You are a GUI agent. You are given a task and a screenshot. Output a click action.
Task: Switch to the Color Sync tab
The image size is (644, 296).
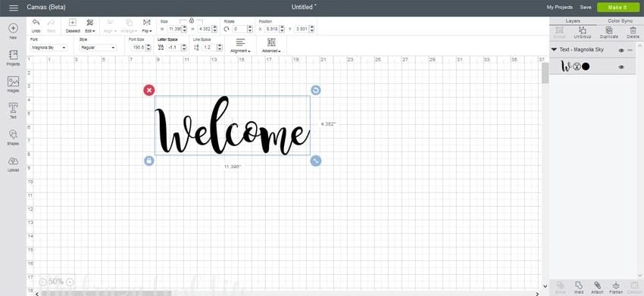[x=621, y=21]
